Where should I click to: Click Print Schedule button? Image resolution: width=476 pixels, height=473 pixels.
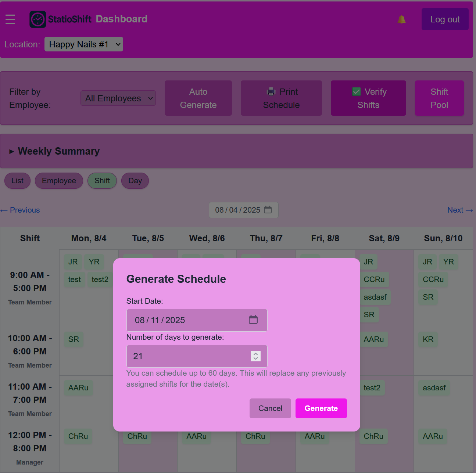click(281, 98)
